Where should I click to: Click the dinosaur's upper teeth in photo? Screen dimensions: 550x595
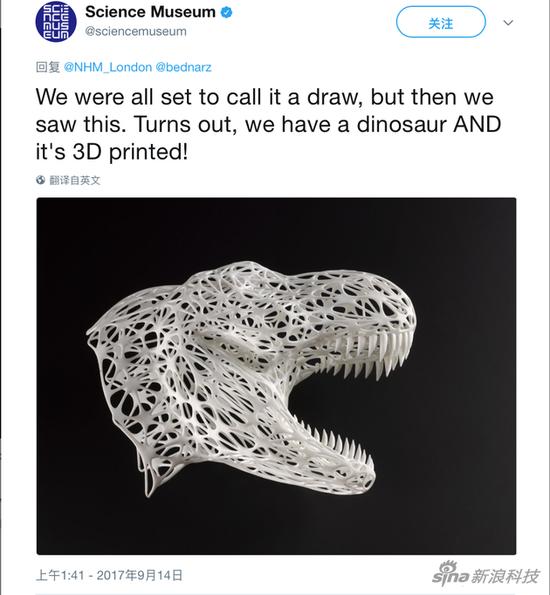(370, 354)
